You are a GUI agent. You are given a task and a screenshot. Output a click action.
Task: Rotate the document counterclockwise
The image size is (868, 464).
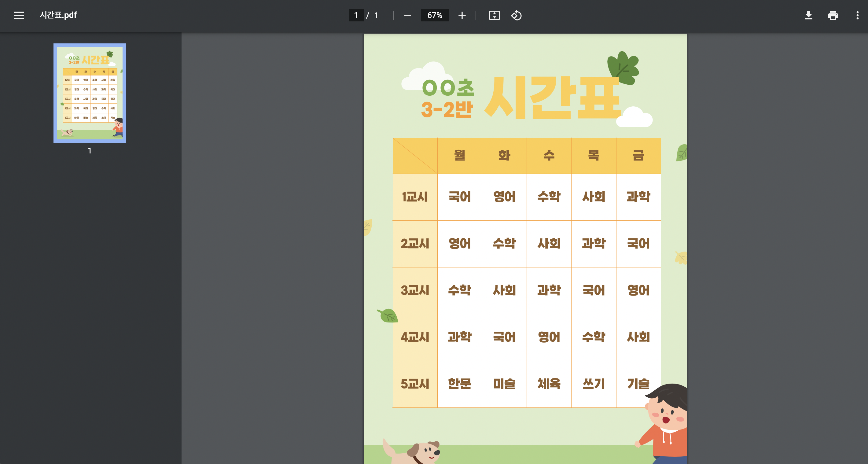click(x=516, y=15)
